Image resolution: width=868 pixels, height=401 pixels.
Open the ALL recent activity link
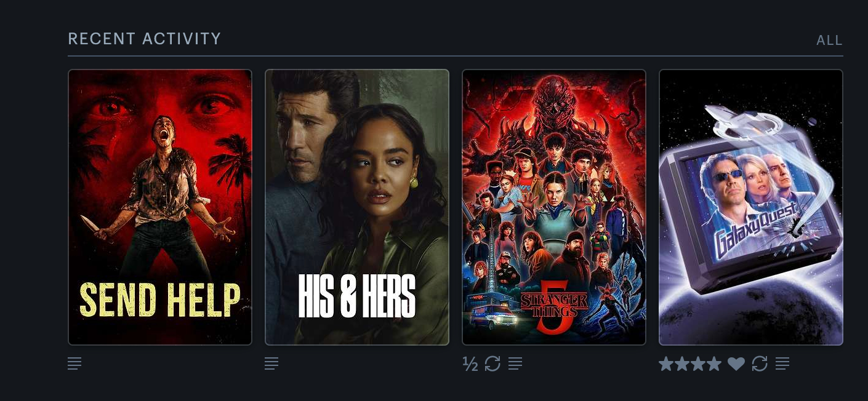pyautogui.click(x=829, y=41)
